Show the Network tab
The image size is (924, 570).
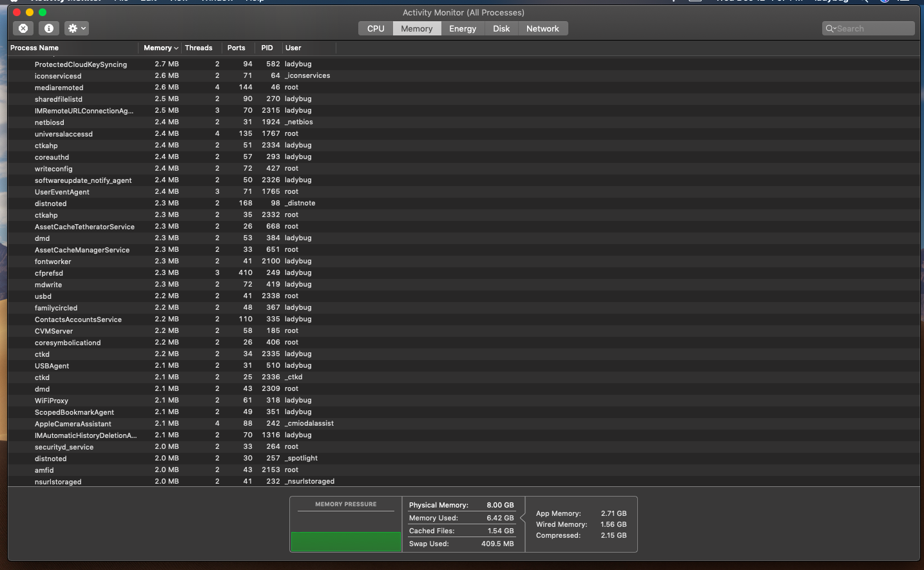click(543, 28)
